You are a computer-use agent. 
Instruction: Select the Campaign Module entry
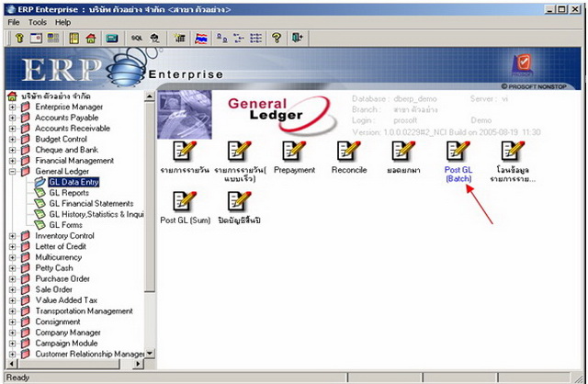click(x=66, y=344)
